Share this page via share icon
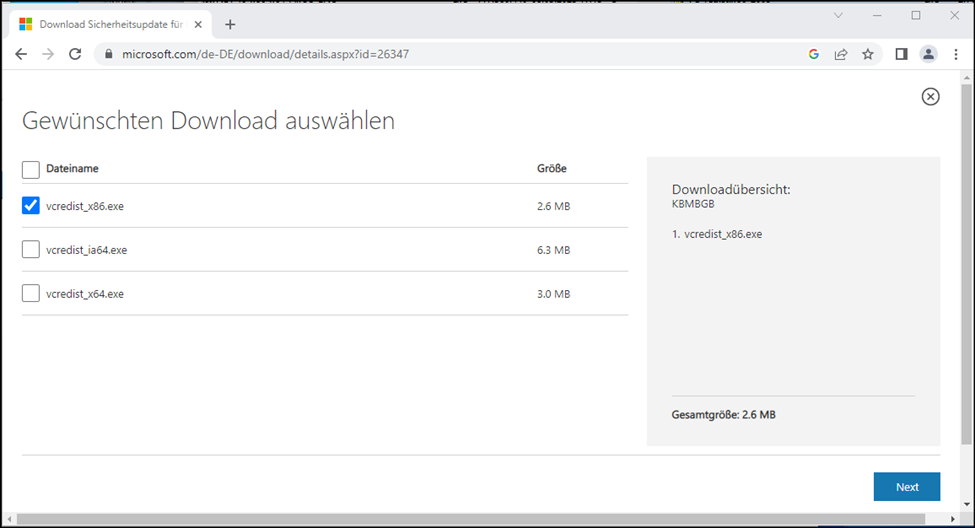Viewport: 975px width, 528px height. (x=841, y=54)
